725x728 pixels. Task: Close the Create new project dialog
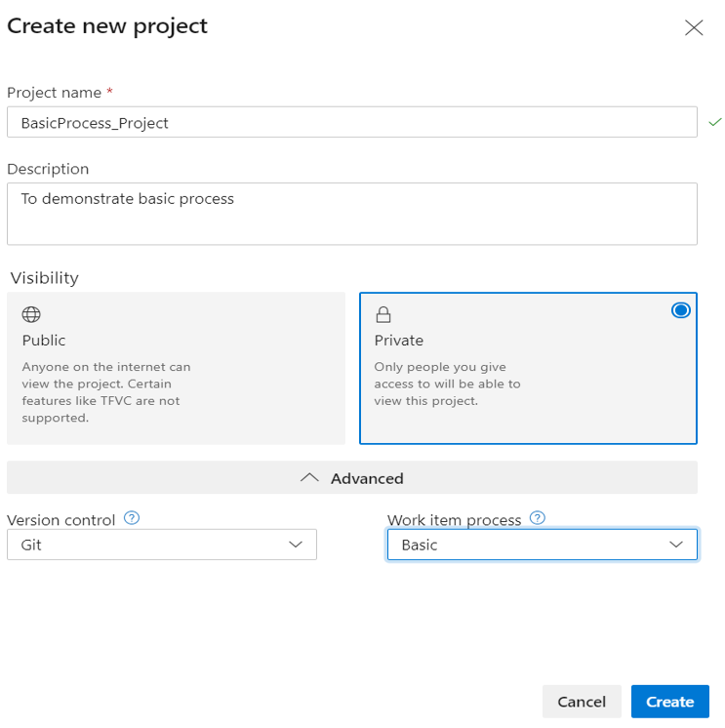(x=694, y=27)
